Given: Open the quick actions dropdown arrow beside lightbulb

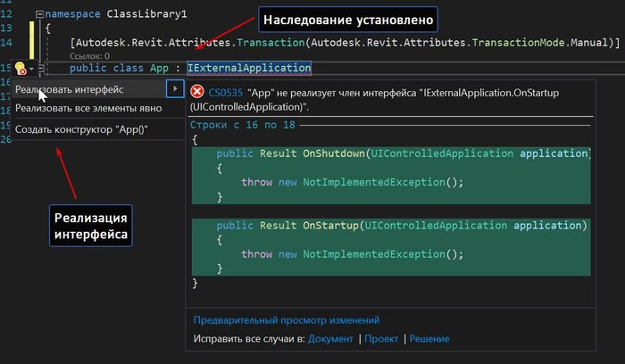Looking at the screenshot, I should pos(31,69).
